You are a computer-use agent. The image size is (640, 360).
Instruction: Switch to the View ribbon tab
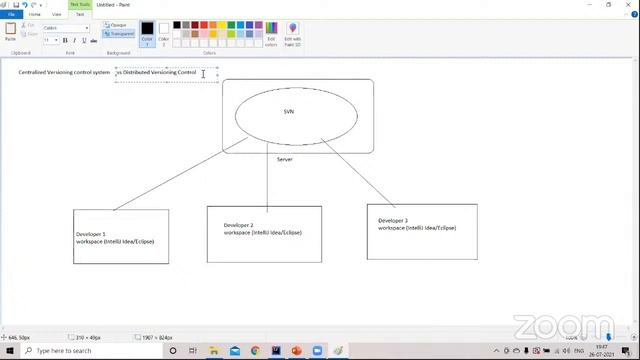coord(56,14)
